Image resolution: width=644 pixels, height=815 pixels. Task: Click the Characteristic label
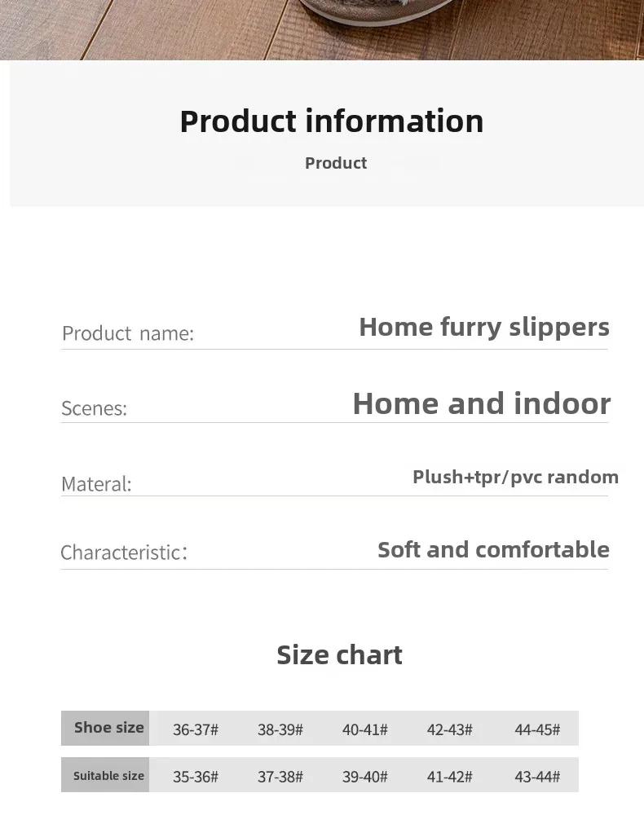pos(124,552)
